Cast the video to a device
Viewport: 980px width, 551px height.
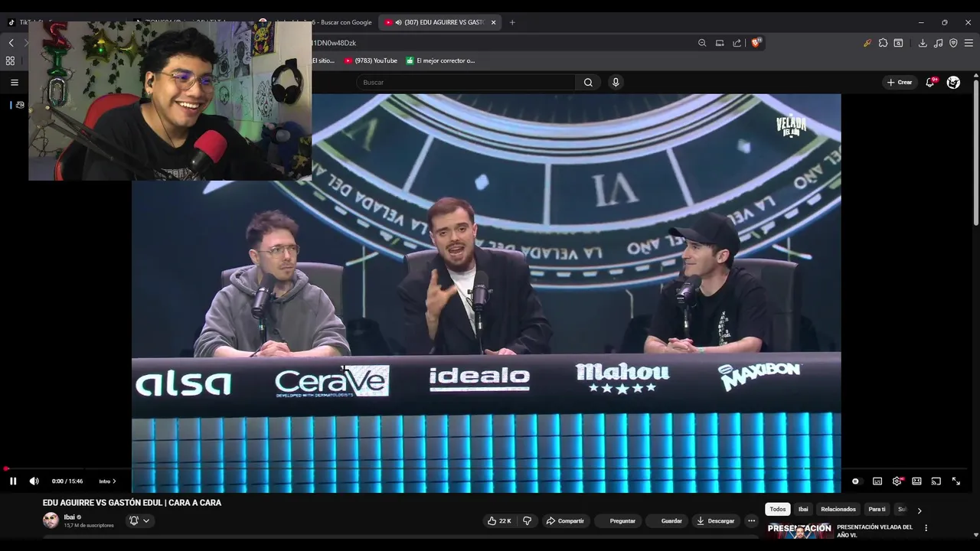pyautogui.click(x=936, y=481)
